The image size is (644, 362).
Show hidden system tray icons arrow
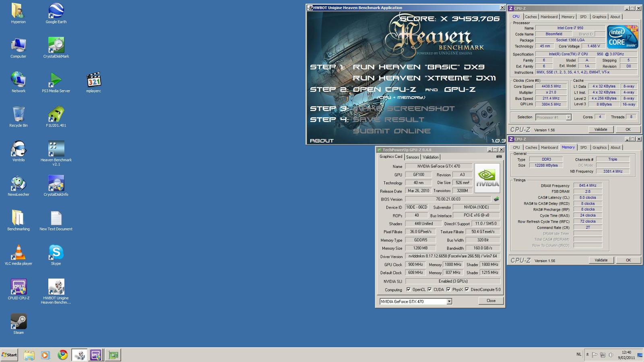point(587,355)
